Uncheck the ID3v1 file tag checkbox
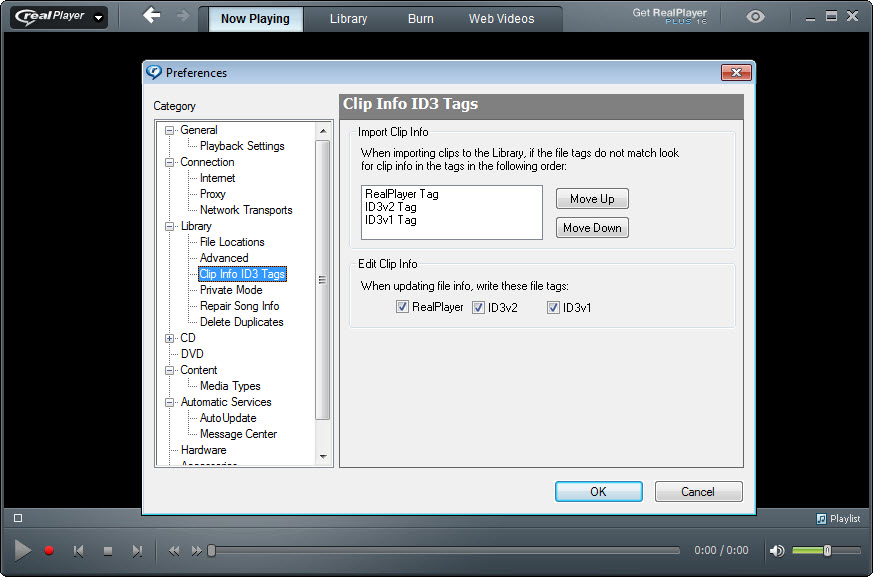This screenshot has width=873, height=577. pyautogui.click(x=553, y=307)
